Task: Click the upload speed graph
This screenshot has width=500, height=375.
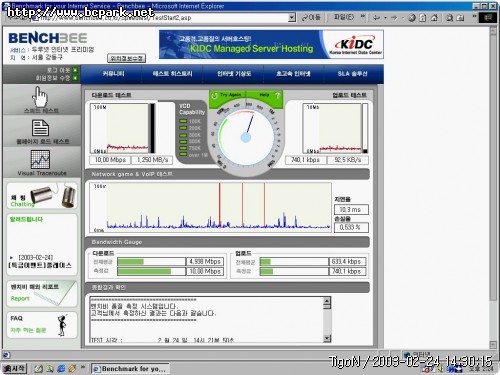Action: click(x=332, y=128)
